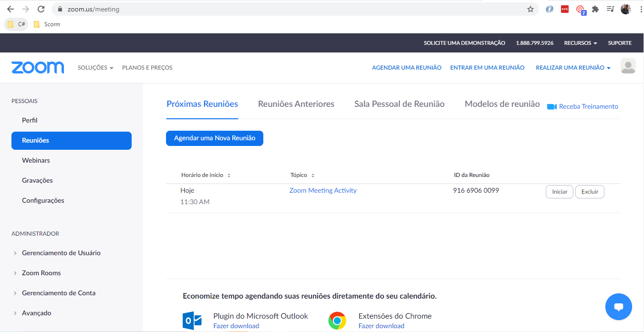Viewport: 644px width, 332px height.
Task: Click the browser forward arrow
Action: click(26, 9)
